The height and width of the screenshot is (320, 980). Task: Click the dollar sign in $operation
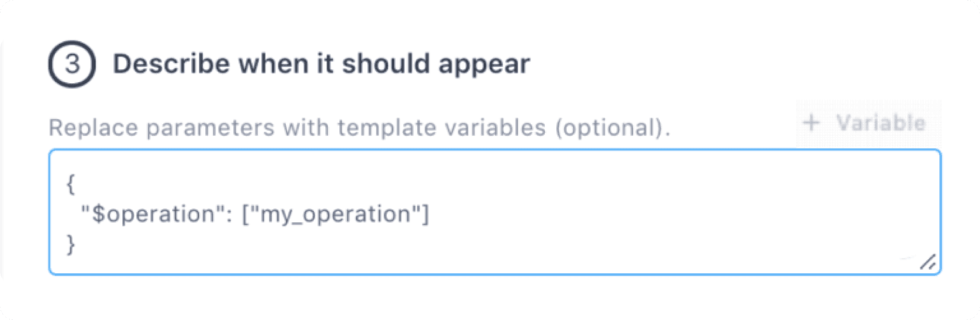click(x=99, y=214)
